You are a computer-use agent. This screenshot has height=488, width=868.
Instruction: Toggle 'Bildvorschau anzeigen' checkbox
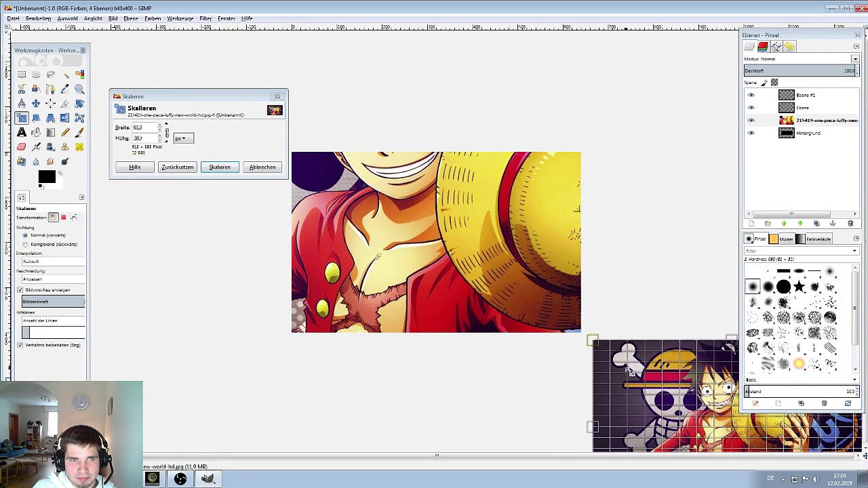coord(20,290)
